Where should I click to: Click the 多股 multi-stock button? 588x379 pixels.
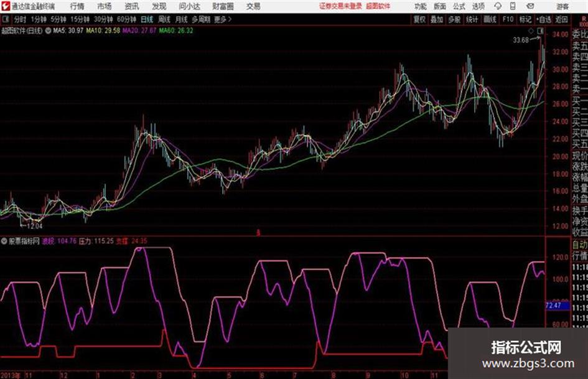(x=454, y=19)
